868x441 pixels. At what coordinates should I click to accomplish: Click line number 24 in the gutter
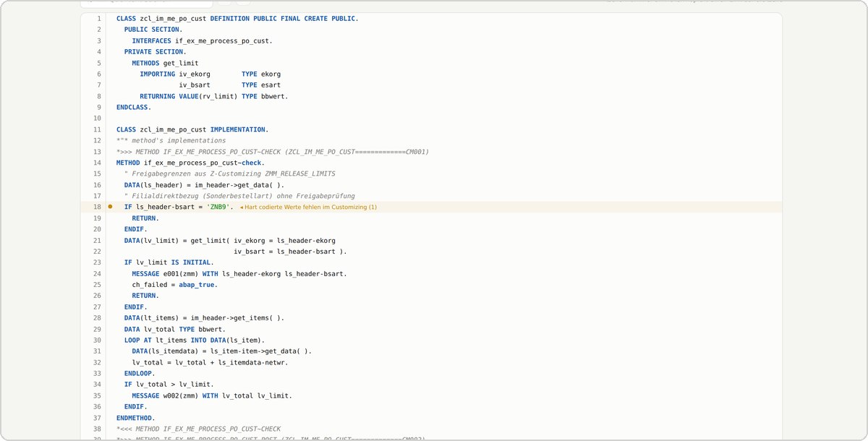point(97,274)
